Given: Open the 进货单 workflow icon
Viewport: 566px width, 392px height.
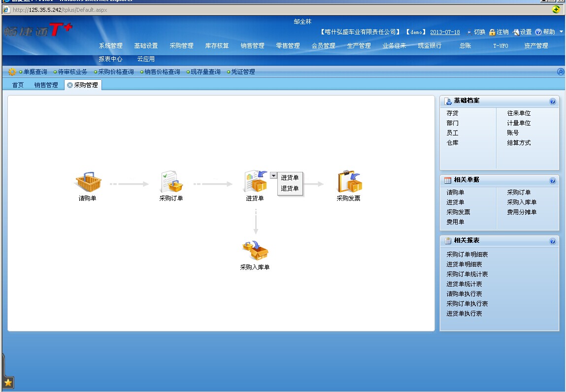Looking at the screenshot, I should click(x=256, y=182).
